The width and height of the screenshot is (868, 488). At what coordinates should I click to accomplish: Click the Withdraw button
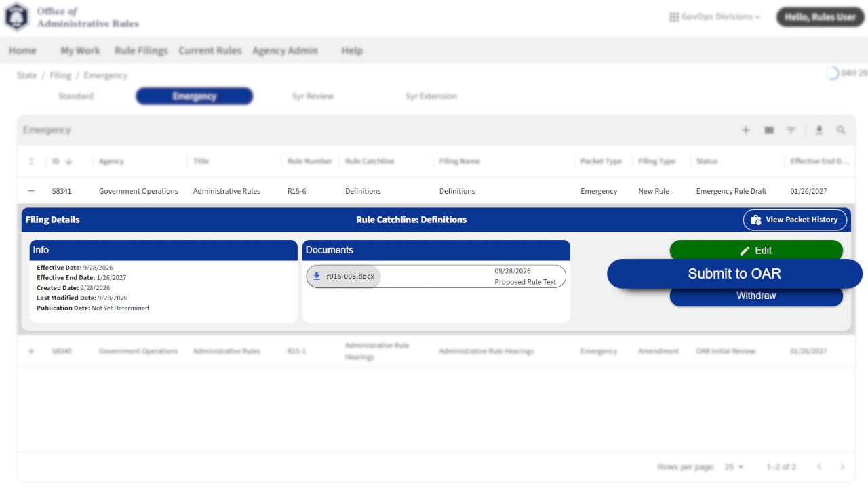click(x=756, y=296)
